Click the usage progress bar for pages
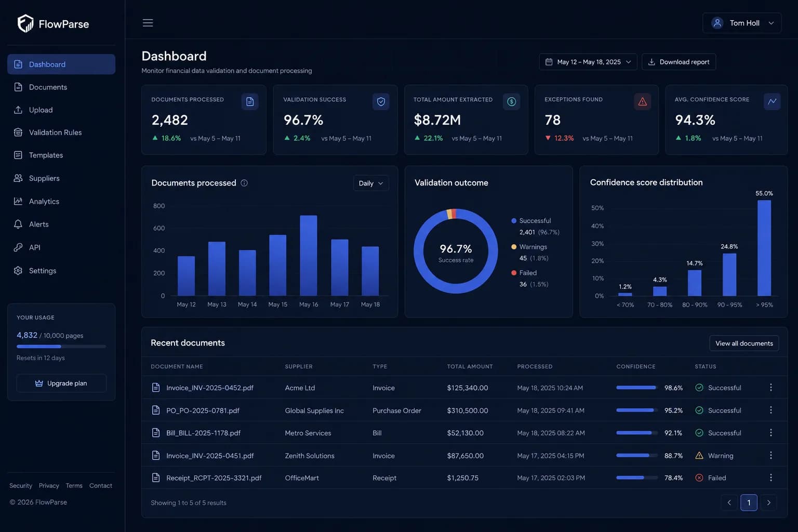 tap(61, 347)
